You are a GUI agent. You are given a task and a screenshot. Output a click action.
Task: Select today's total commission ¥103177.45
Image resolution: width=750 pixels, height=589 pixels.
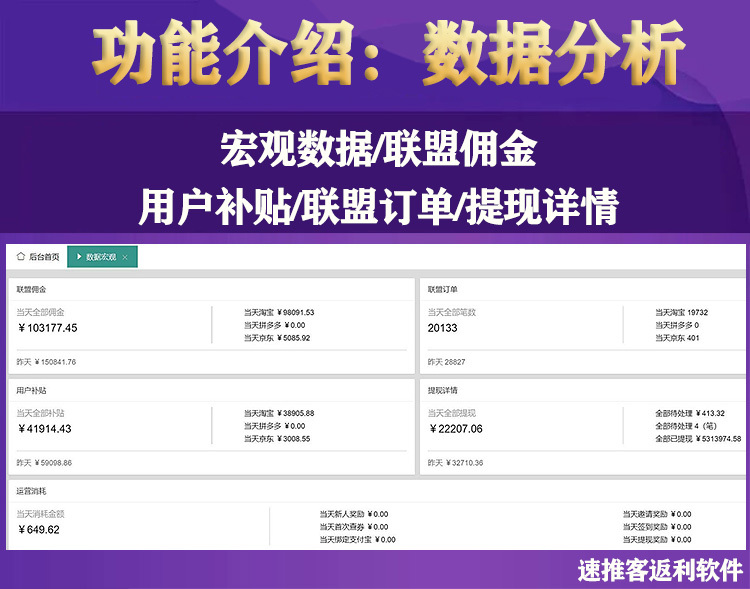(x=47, y=328)
